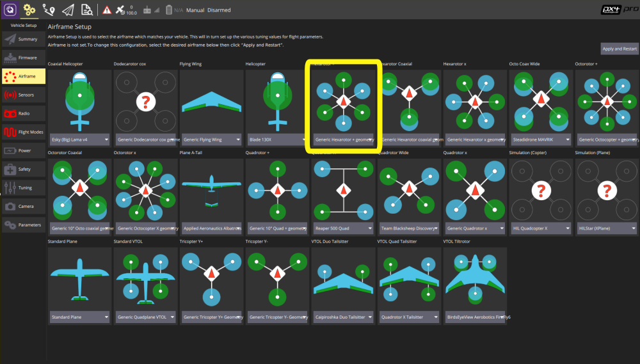This screenshot has width=640, height=364.
Task: Show GPS satellite status indicator
Action: [125, 10]
